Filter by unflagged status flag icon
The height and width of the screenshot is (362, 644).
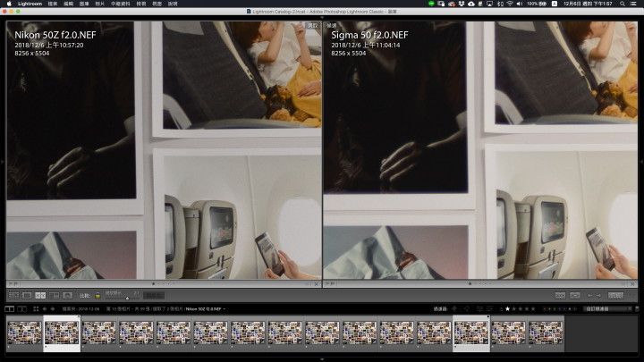pyautogui.click(x=461, y=308)
